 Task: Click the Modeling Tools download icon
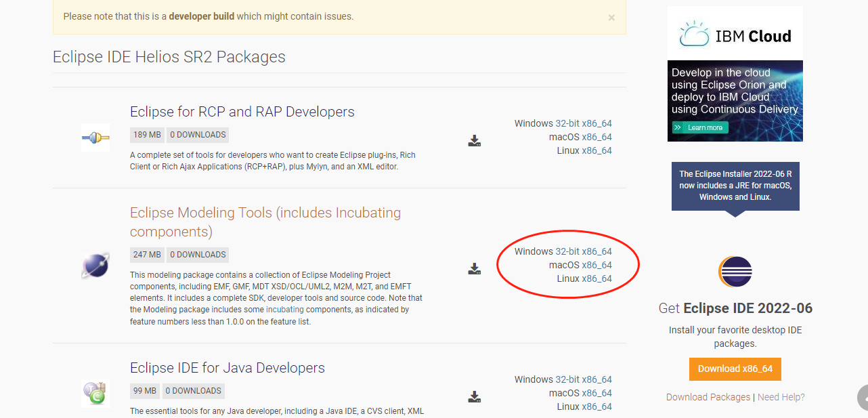pyautogui.click(x=475, y=269)
